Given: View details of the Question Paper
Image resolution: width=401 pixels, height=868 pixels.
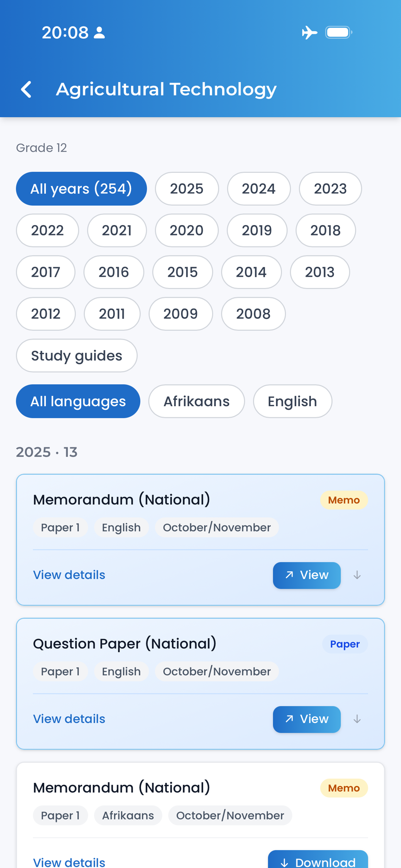Looking at the screenshot, I should click(69, 719).
